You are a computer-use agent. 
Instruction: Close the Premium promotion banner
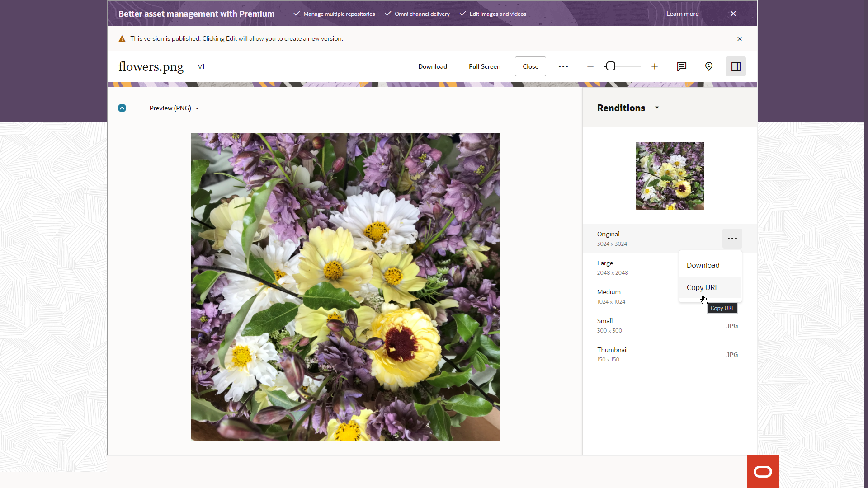pyautogui.click(x=733, y=14)
